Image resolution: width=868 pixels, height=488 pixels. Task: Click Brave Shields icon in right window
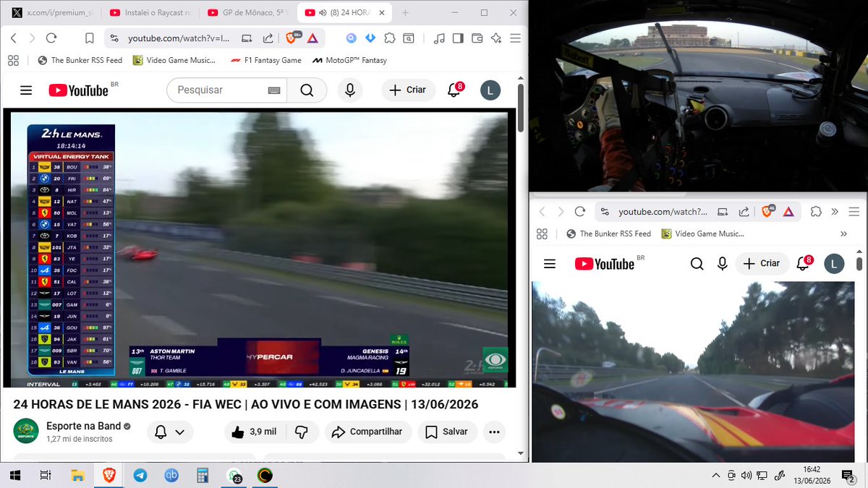(767, 212)
